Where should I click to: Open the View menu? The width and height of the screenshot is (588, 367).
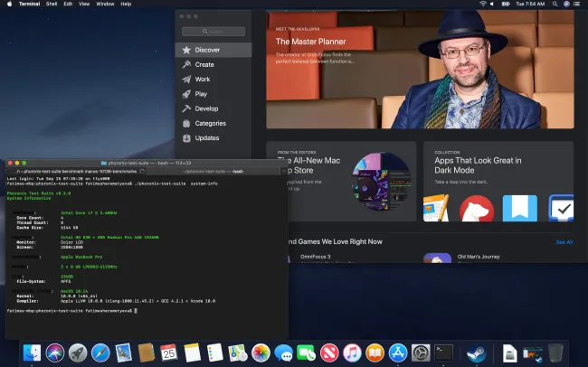click(84, 4)
